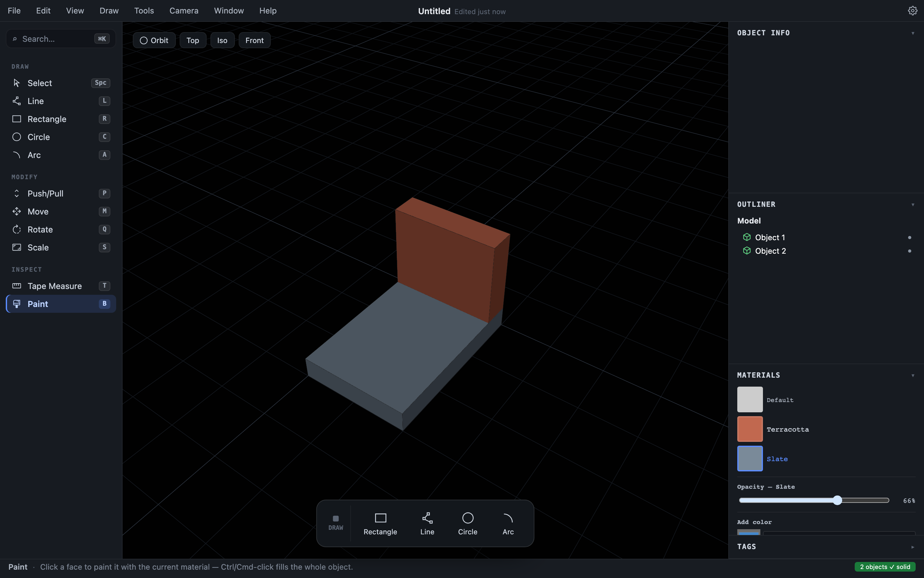The height and width of the screenshot is (578, 924).
Task: Toggle visibility dot for Object 1
Action: (x=910, y=237)
